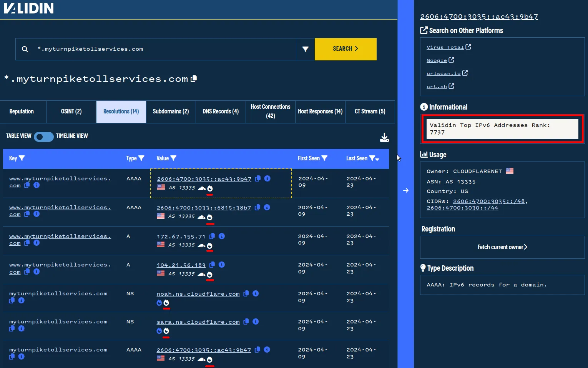The width and height of the screenshot is (588, 368).
Task: Collapse the details side panel arrow
Action: pyautogui.click(x=406, y=190)
